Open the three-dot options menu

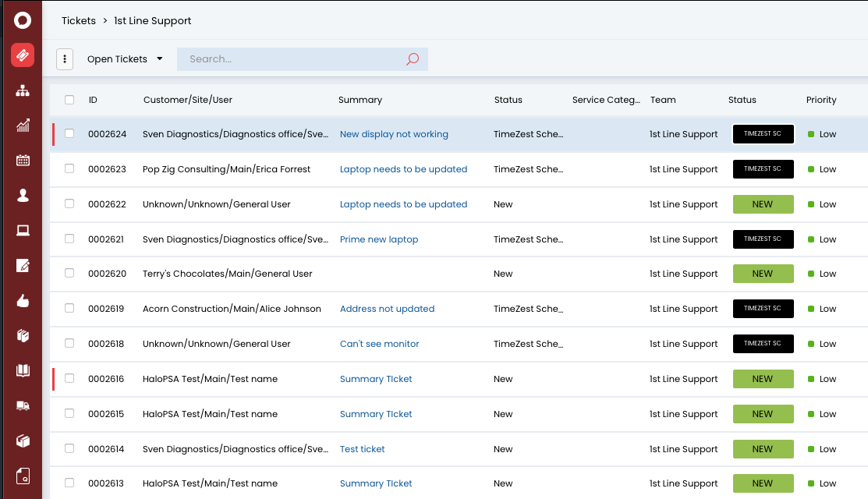65,59
